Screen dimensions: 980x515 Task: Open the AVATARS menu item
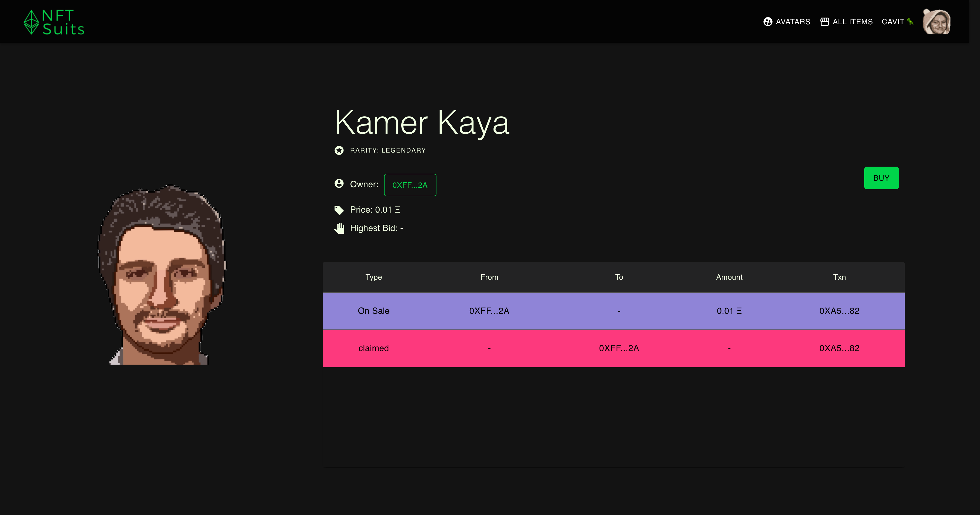click(793, 22)
